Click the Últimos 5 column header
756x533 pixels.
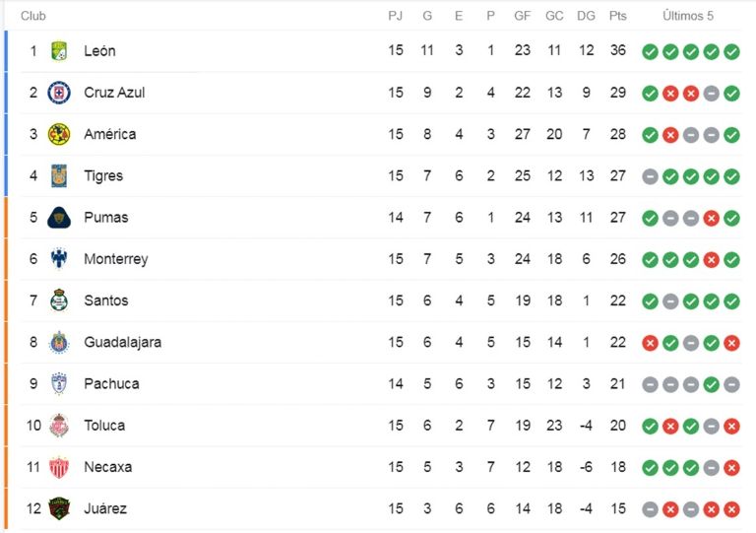[688, 16]
